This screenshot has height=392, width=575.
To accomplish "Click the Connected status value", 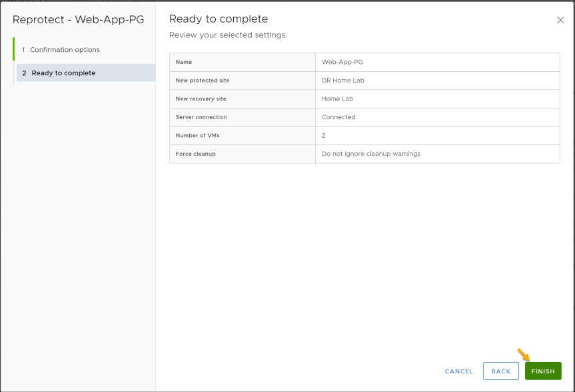I will pos(338,117).
